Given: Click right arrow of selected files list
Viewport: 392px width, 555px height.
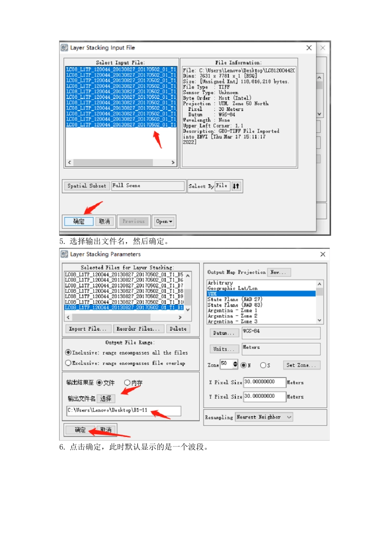Looking at the screenshot, I should pyautogui.click(x=180, y=317).
